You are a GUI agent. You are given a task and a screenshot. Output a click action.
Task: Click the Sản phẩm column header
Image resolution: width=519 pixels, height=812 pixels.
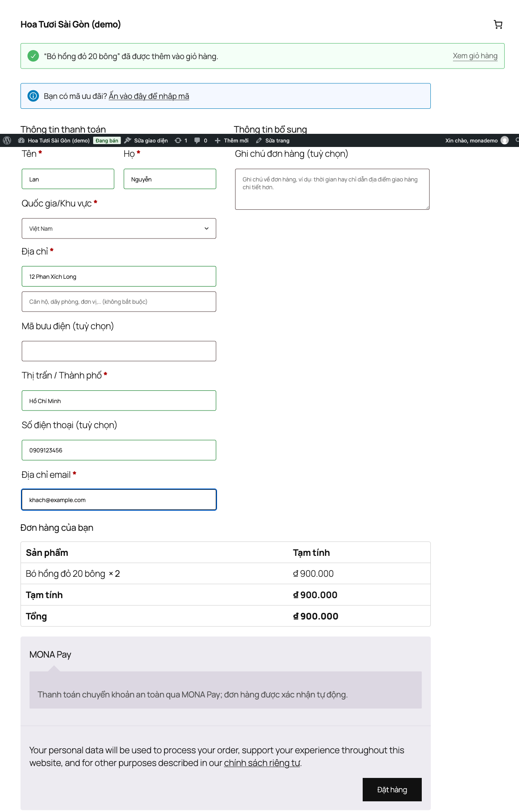[47, 553]
